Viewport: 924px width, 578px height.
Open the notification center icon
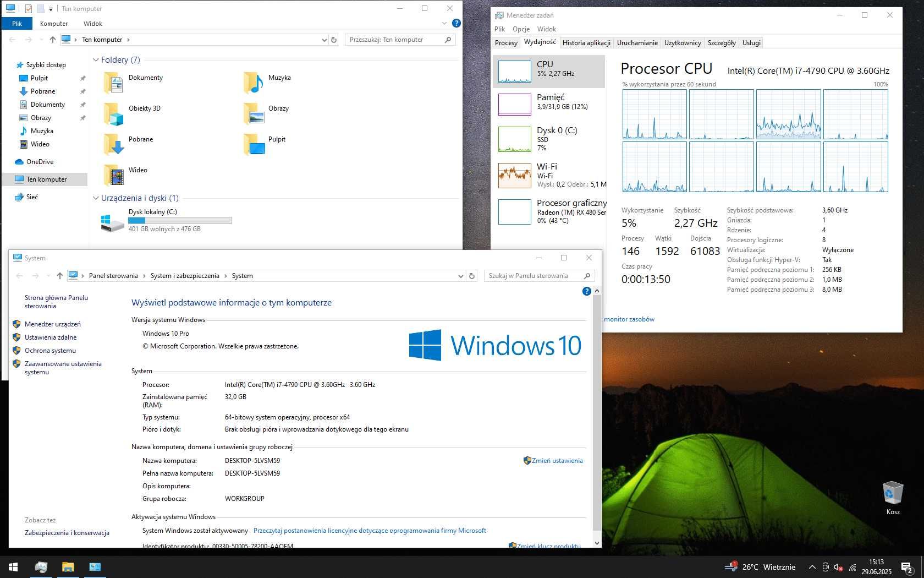pos(908,567)
